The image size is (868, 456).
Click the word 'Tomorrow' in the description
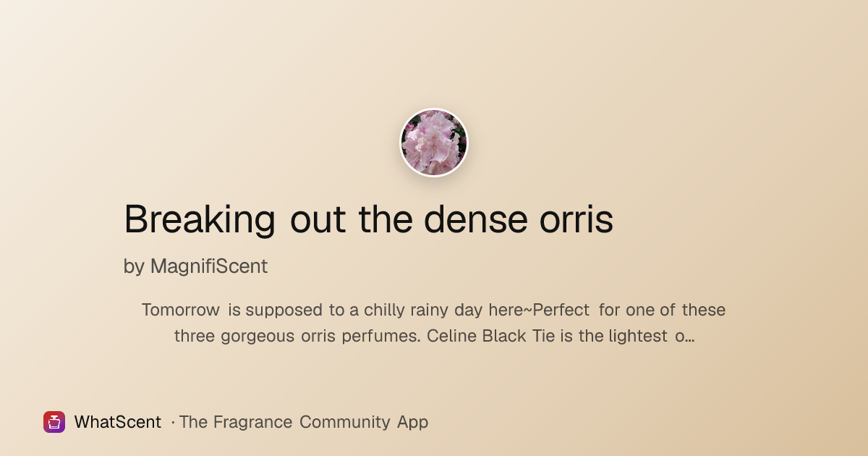[x=181, y=310]
